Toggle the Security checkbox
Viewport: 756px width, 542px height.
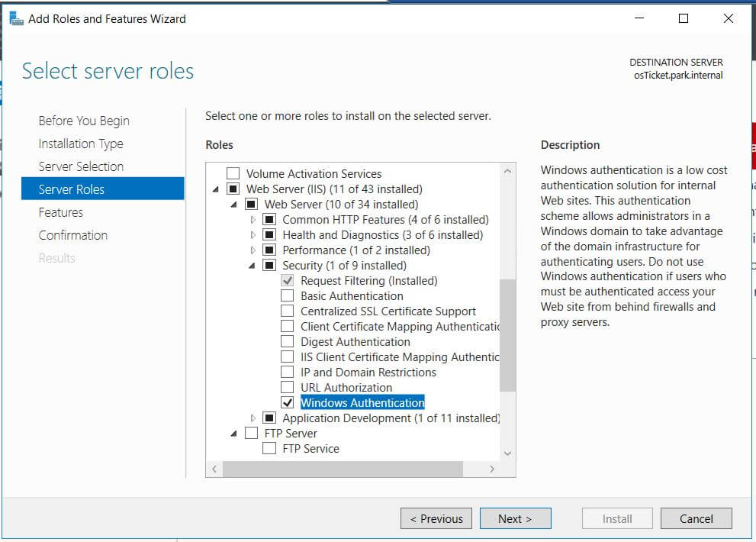(269, 266)
